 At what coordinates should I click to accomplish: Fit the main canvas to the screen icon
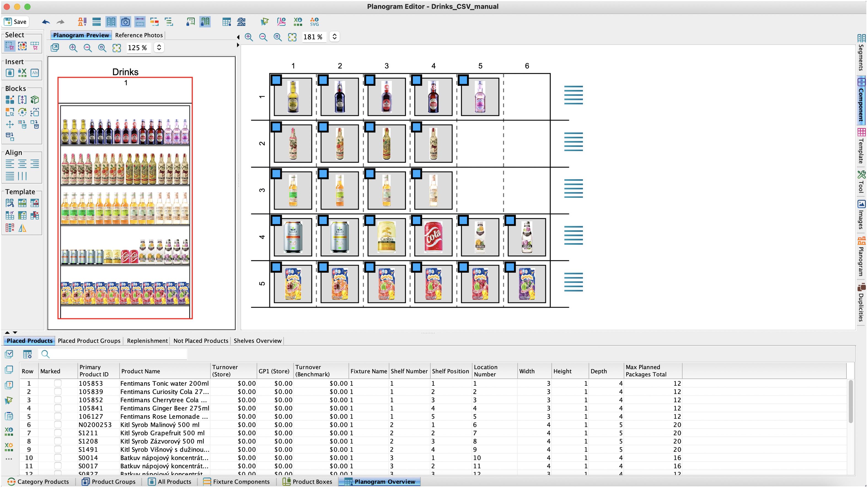pos(292,37)
